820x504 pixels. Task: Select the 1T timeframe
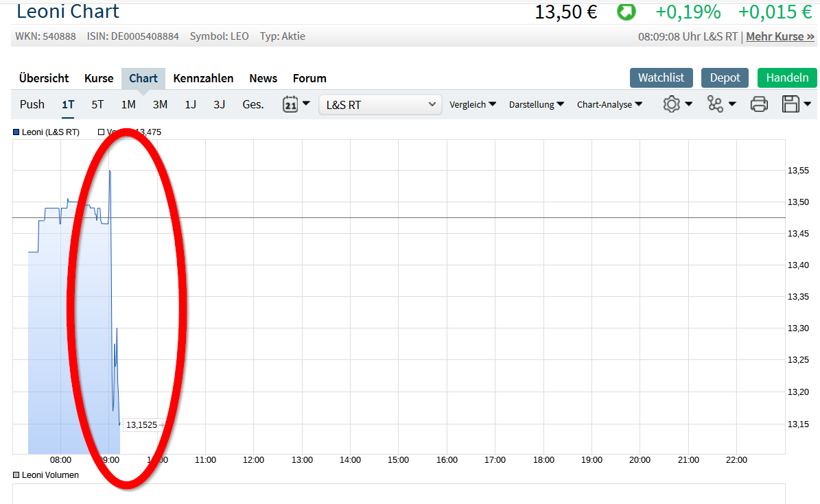pos(68,104)
